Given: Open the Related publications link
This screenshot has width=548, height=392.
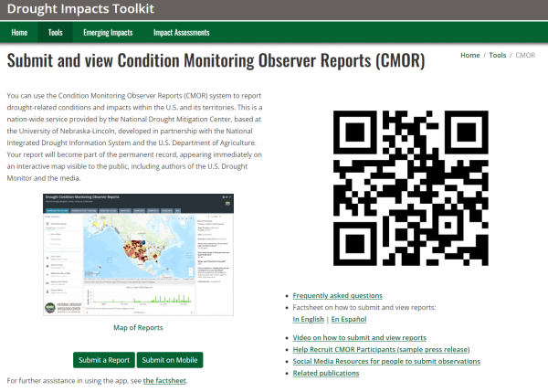Looking at the screenshot, I should 326,373.
